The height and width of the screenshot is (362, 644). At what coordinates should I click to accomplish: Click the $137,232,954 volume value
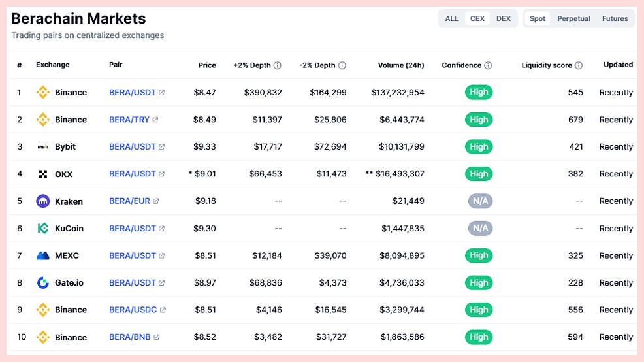[398, 92]
